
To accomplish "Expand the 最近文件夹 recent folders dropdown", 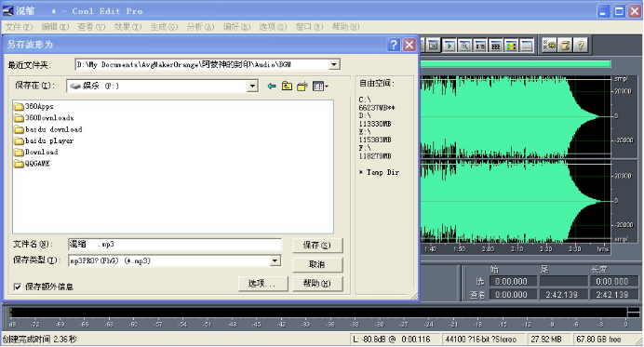I will point(334,64).
